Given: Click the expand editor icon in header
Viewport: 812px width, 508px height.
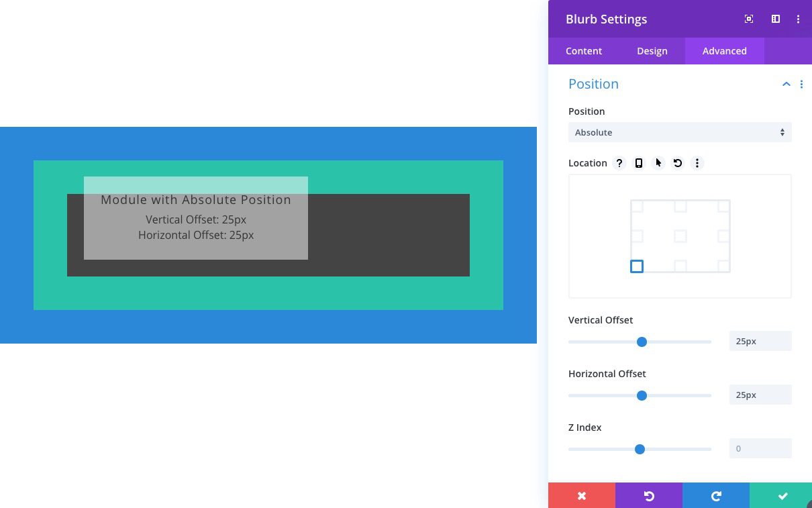Looking at the screenshot, I should (748, 19).
